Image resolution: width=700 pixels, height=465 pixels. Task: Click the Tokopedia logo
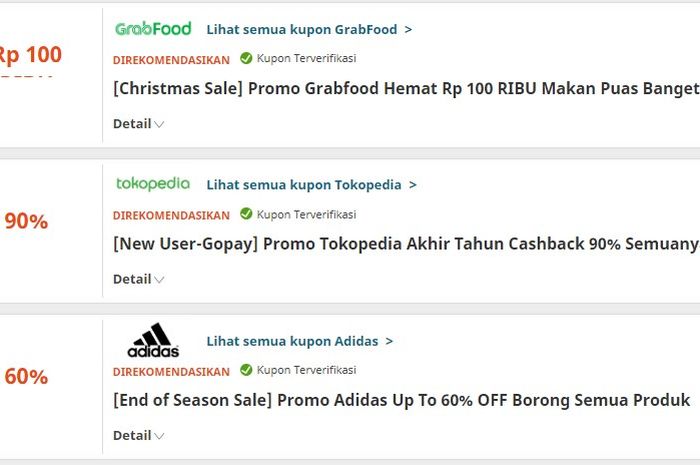click(x=153, y=183)
